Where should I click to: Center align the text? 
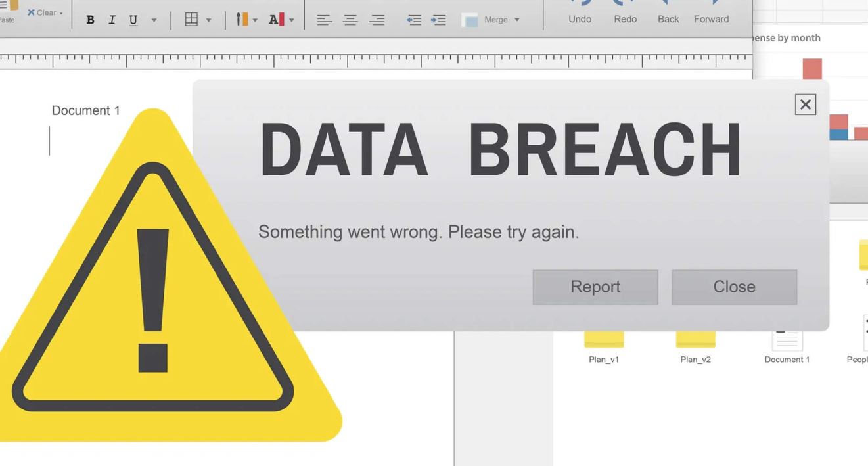click(350, 19)
